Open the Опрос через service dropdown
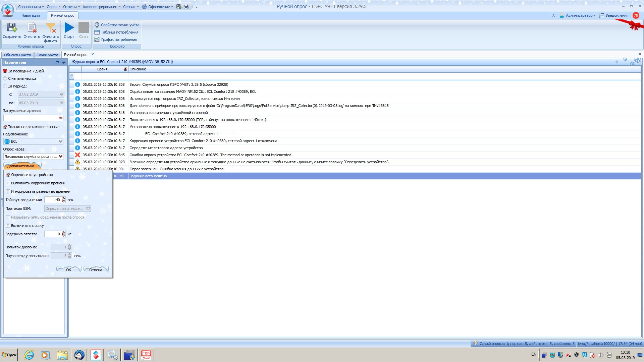 [x=60, y=157]
